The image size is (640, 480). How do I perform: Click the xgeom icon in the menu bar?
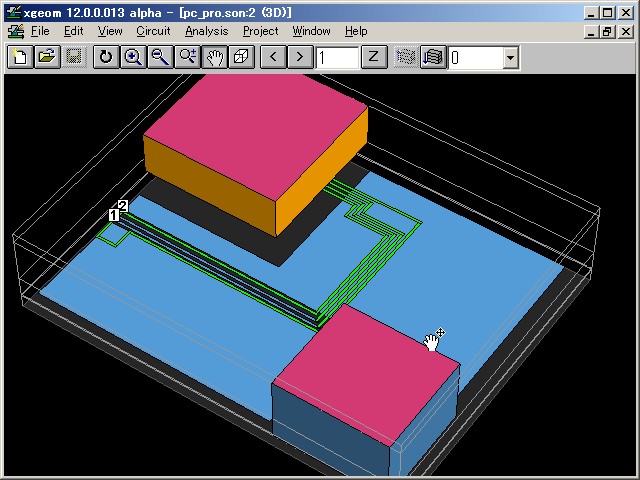coord(16,31)
